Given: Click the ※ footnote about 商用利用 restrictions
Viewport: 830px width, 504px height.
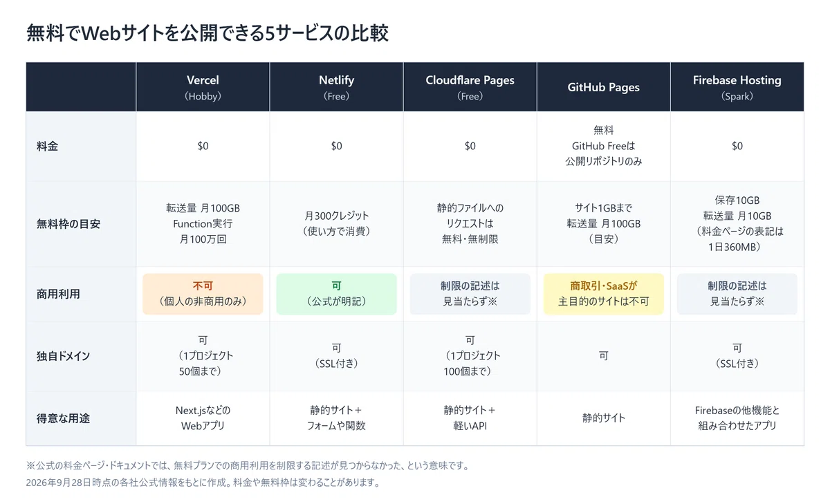Looking at the screenshot, I should (248, 466).
